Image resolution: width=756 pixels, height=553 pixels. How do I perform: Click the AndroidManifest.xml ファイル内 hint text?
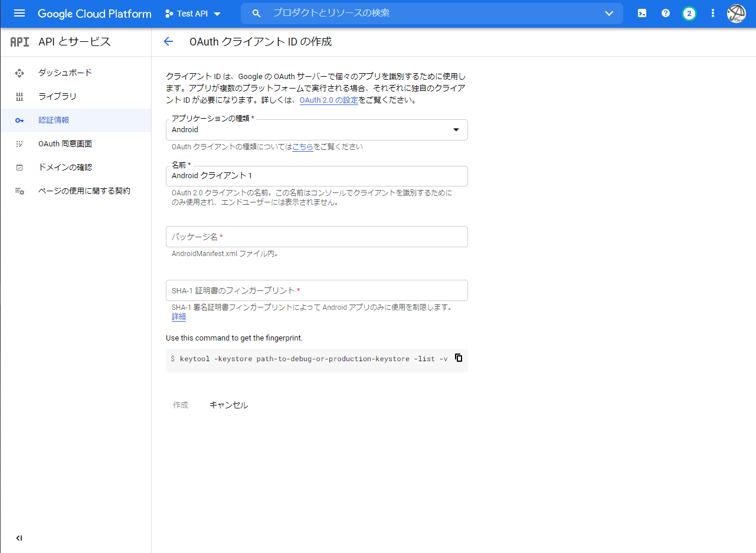tap(225, 254)
